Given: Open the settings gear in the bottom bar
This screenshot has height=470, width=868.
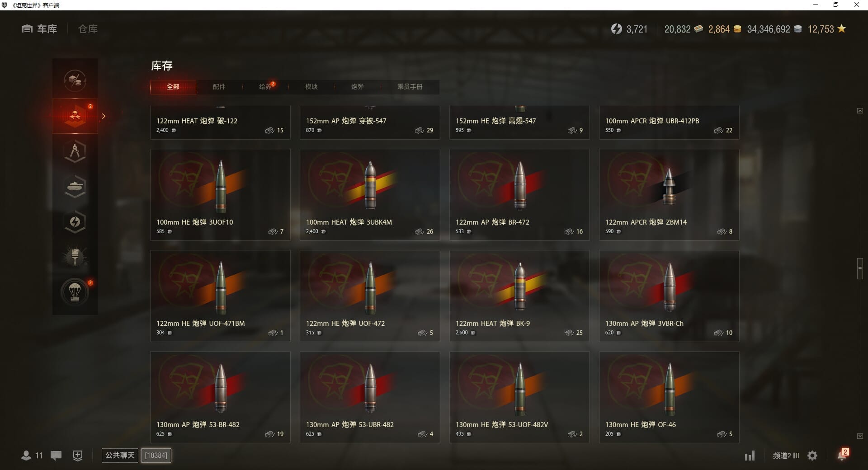Looking at the screenshot, I should [812, 456].
